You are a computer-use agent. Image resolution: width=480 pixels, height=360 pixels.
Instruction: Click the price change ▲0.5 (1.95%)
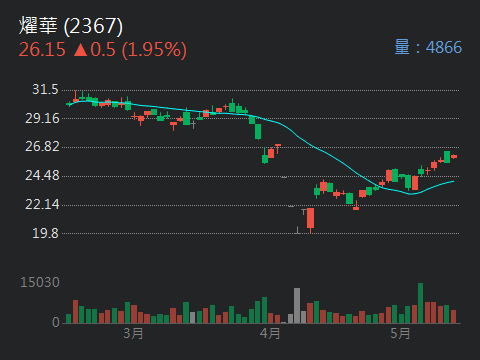pos(130,50)
